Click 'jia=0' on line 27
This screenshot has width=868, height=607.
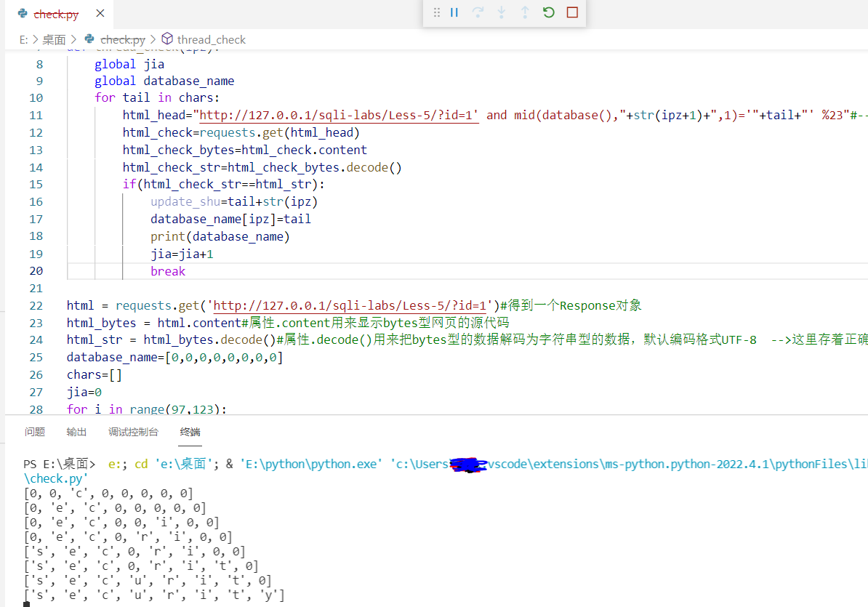click(84, 393)
